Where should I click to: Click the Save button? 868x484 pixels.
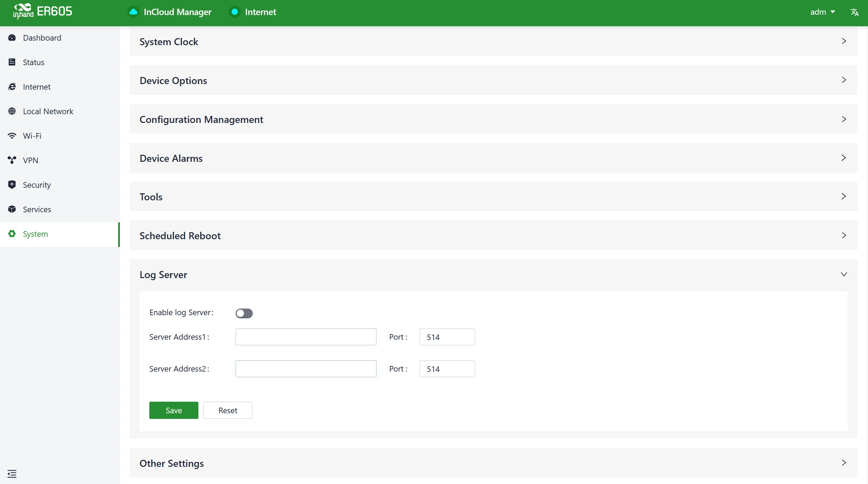(174, 410)
